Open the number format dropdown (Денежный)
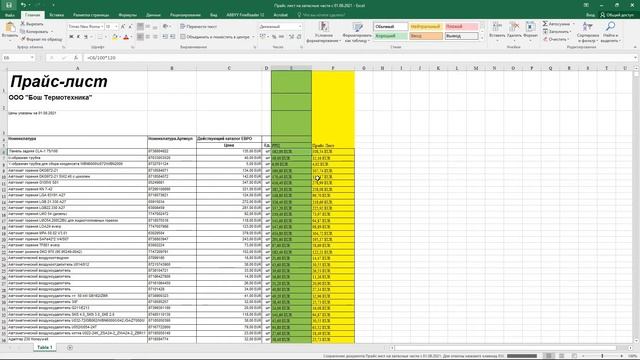This screenshot has height=360, width=640. [x=300, y=27]
